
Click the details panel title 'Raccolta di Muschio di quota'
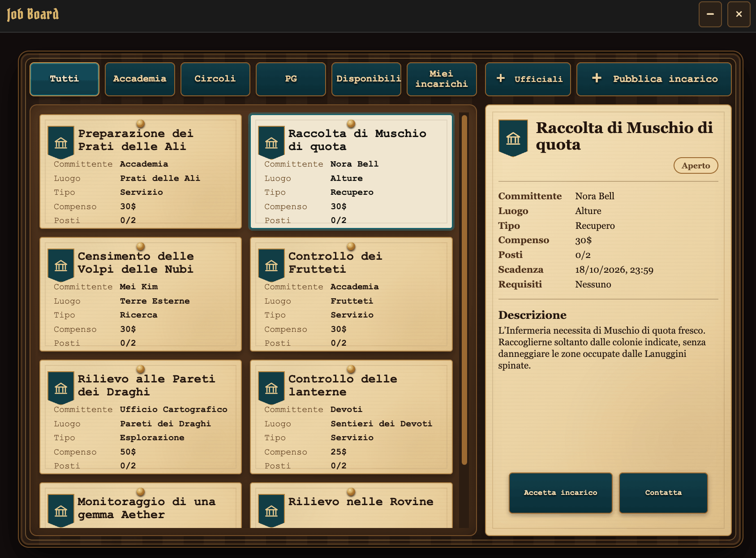(x=624, y=136)
